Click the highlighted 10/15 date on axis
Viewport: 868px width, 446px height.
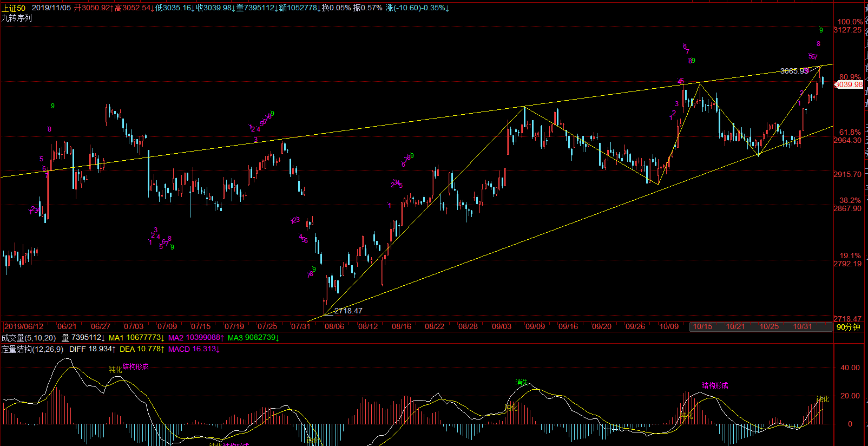tap(702, 326)
